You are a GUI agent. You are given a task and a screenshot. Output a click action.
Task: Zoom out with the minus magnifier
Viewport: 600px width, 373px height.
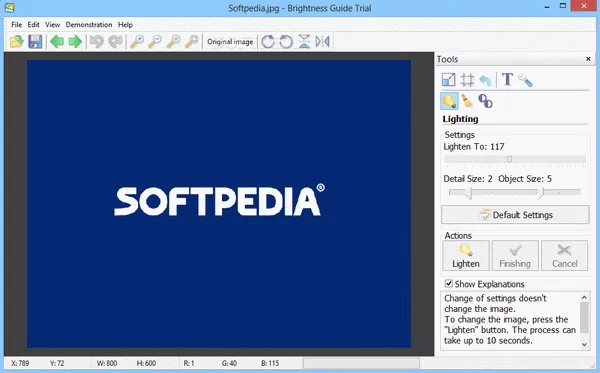(x=155, y=41)
